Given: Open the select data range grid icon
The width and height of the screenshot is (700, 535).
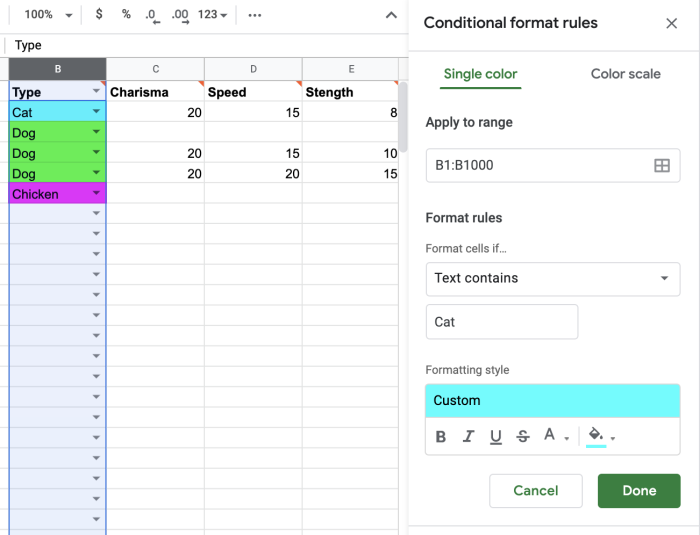Looking at the screenshot, I should click(x=662, y=165).
